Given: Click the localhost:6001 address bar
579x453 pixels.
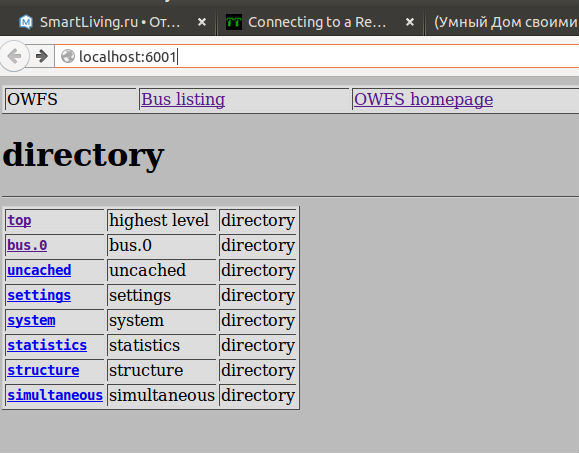Looking at the screenshot, I should [x=316, y=56].
